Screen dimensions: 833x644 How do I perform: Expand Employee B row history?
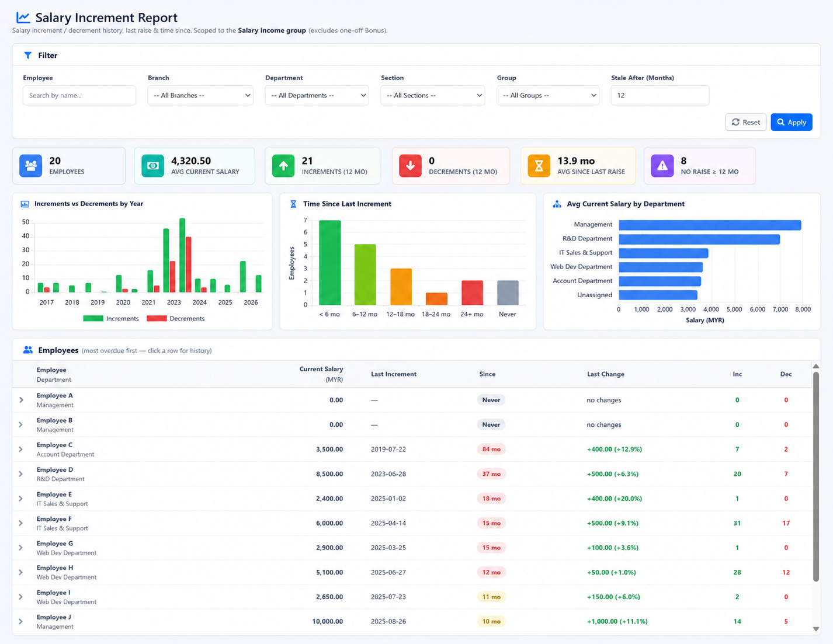[21, 424]
